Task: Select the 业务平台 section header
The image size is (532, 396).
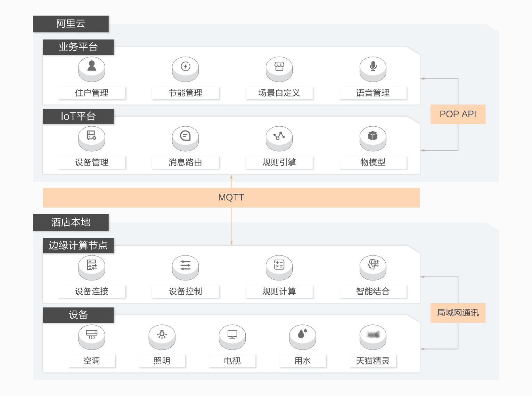Action: (x=78, y=47)
